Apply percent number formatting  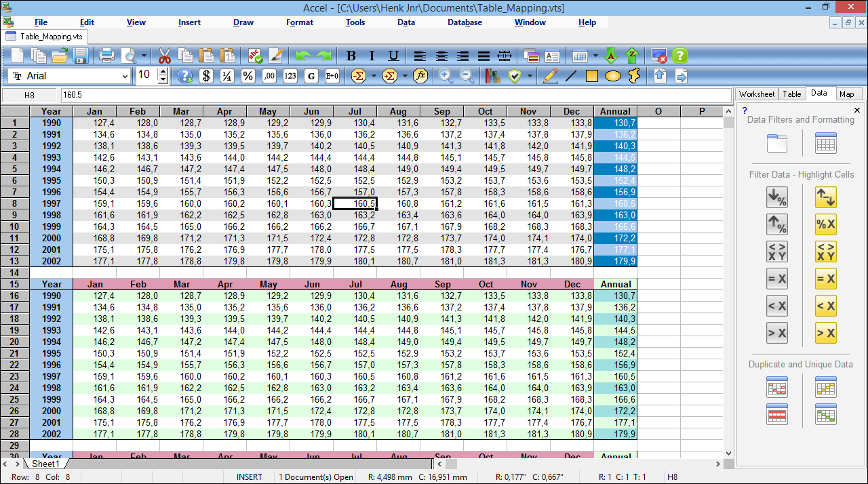[x=248, y=76]
